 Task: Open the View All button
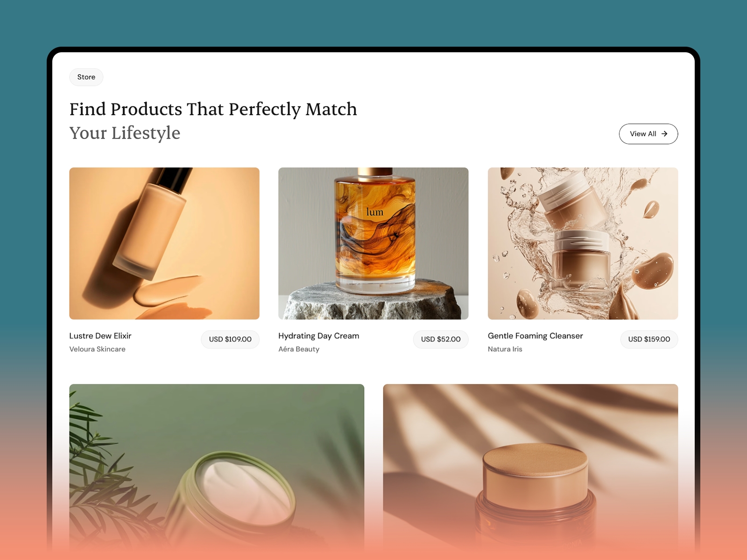pos(648,134)
